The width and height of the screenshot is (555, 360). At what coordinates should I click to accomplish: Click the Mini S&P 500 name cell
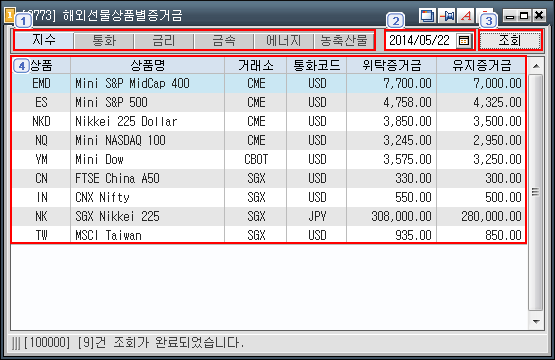click(148, 103)
